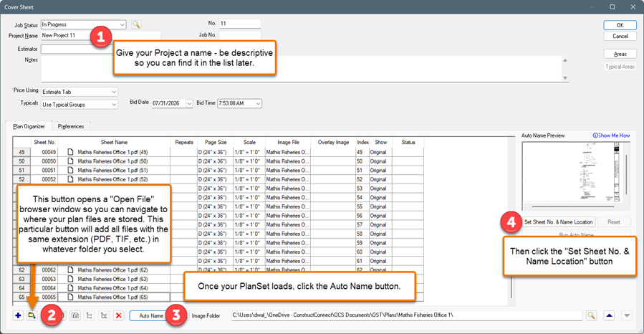
Task: Click the page icon in sheet row 65
Action: (x=71, y=297)
